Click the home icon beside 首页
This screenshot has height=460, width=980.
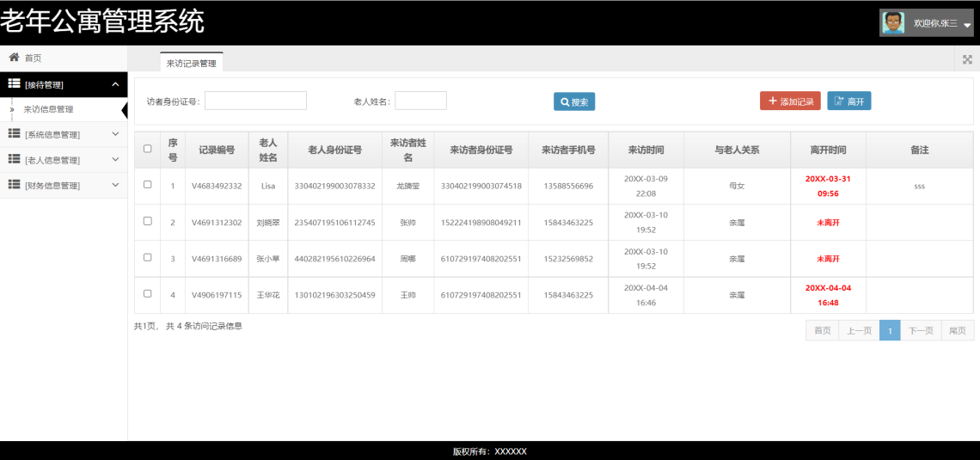point(14,58)
